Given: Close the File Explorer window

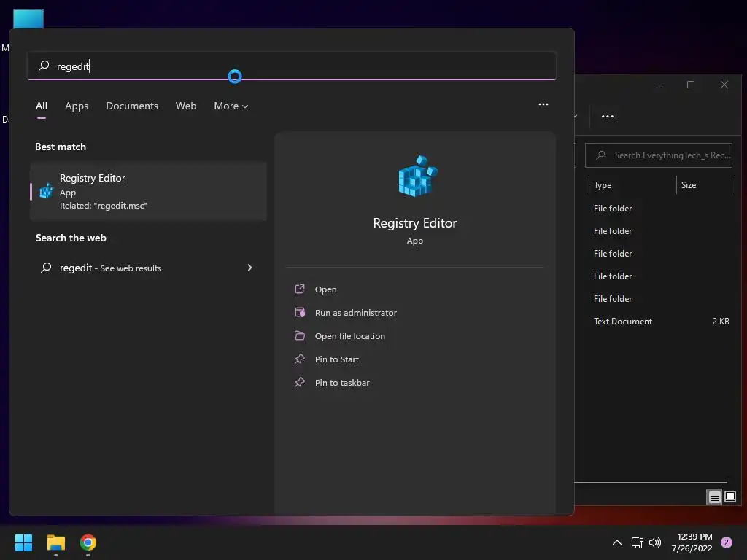Looking at the screenshot, I should click(x=724, y=85).
